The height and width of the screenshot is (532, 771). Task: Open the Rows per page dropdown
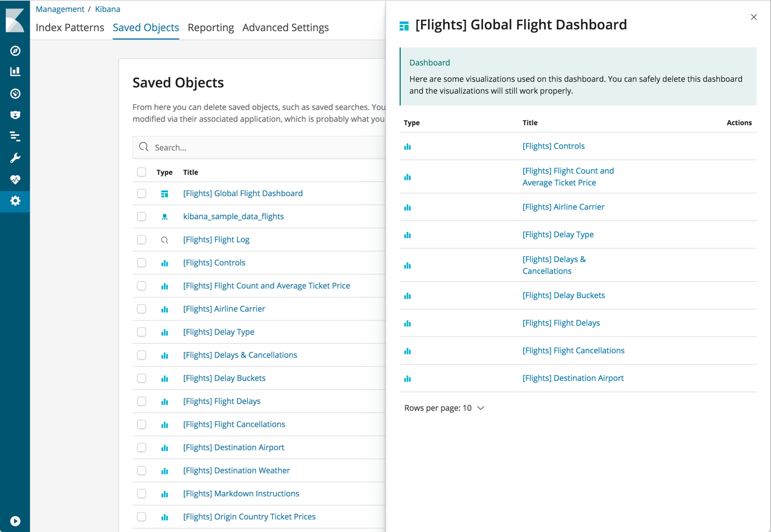coord(444,408)
